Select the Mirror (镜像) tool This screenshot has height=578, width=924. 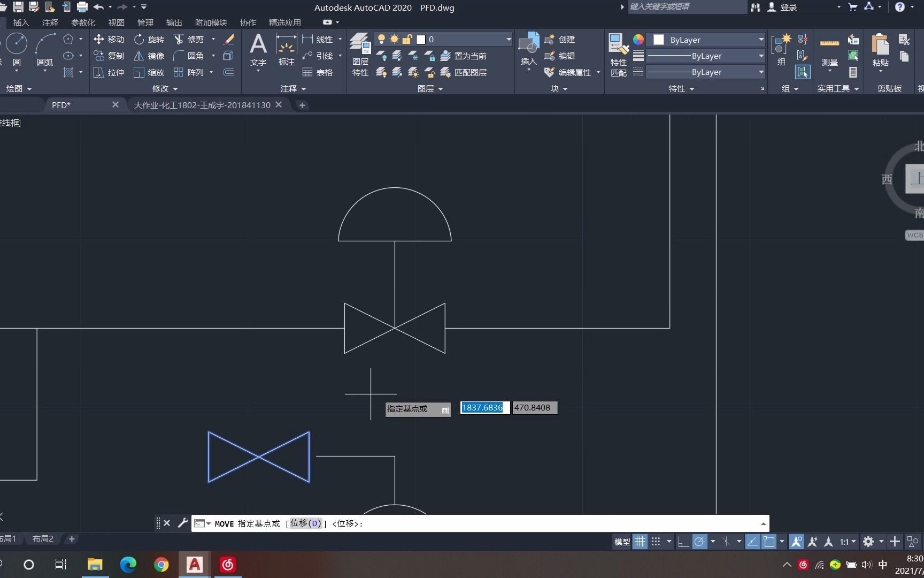[x=149, y=56]
